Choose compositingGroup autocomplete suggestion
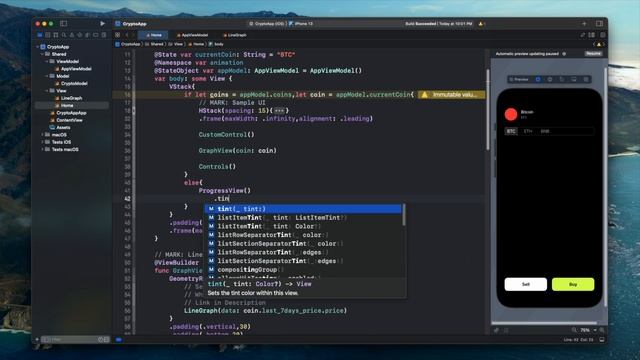 [303, 270]
